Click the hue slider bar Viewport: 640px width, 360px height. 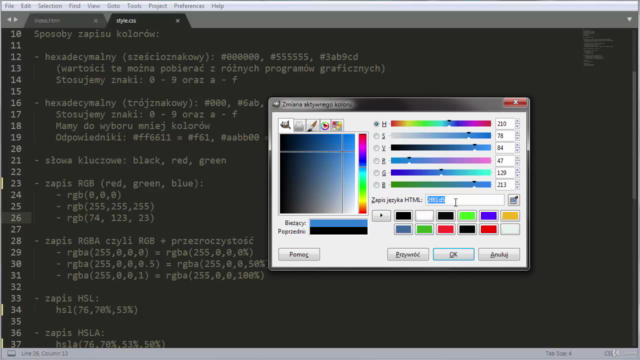click(441, 124)
